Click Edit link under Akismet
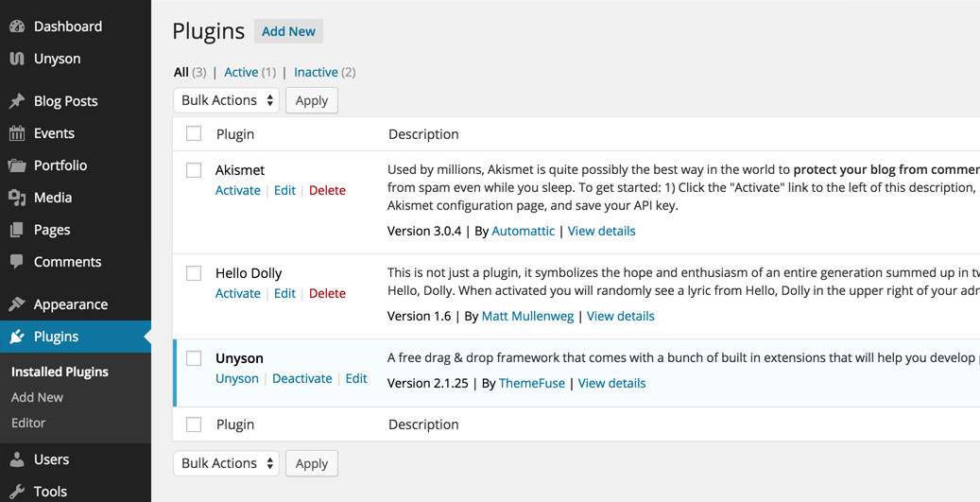 coord(285,191)
